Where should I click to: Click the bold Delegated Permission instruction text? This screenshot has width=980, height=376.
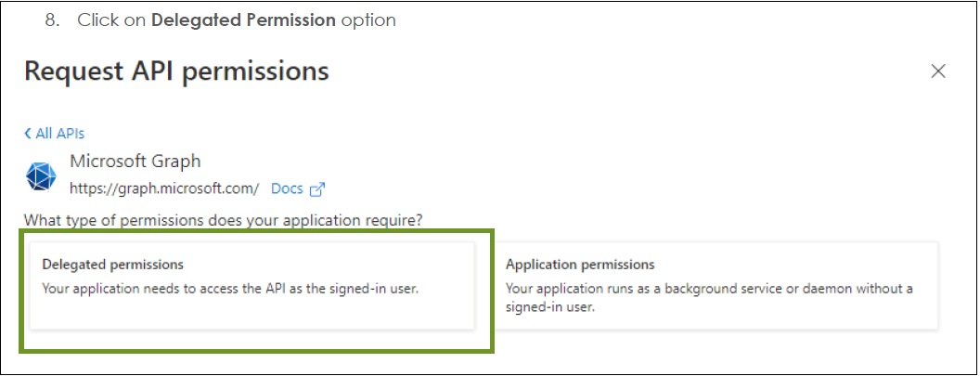click(244, 20)
